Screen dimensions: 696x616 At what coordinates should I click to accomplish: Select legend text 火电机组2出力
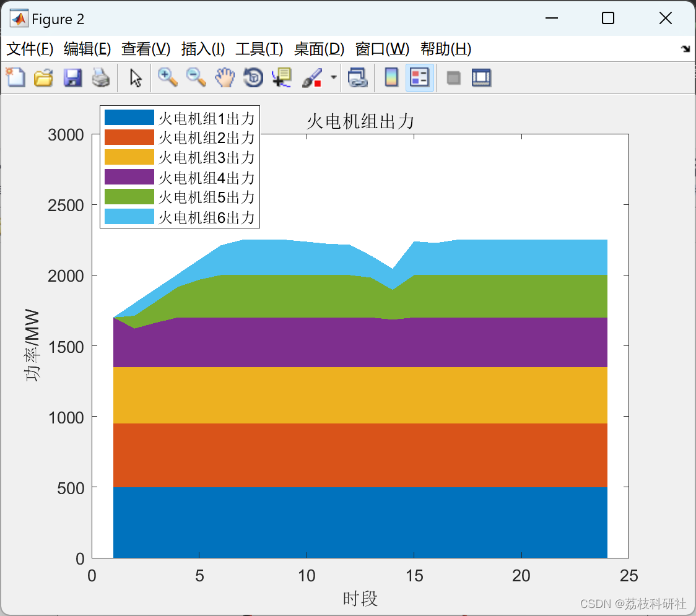[206, 138]
